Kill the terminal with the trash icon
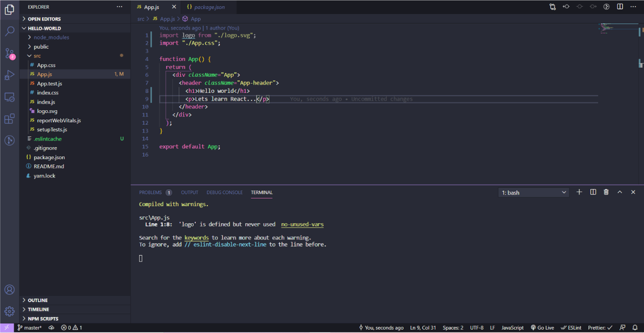This screenshot has width=644, height=333. coord(606,192)
